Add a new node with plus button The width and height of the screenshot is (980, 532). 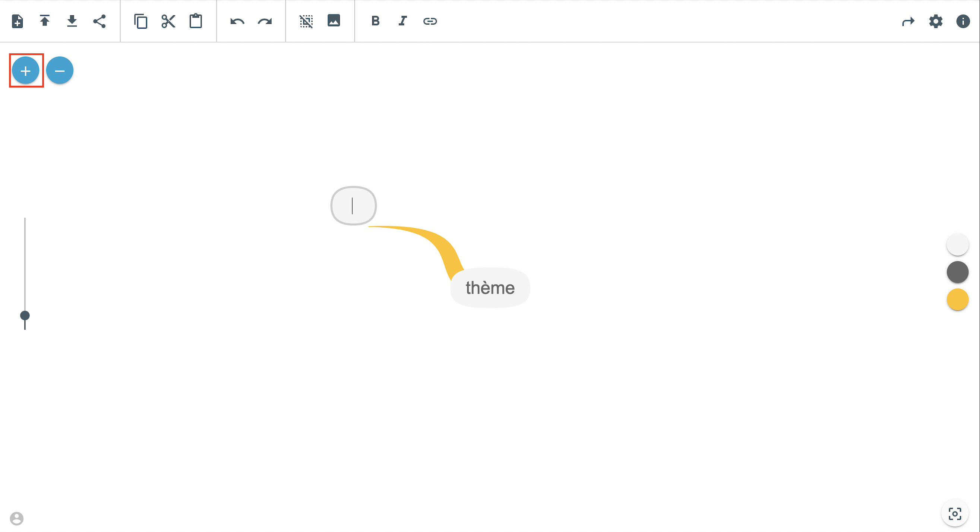pyautogui.click(x=25, y=71)
